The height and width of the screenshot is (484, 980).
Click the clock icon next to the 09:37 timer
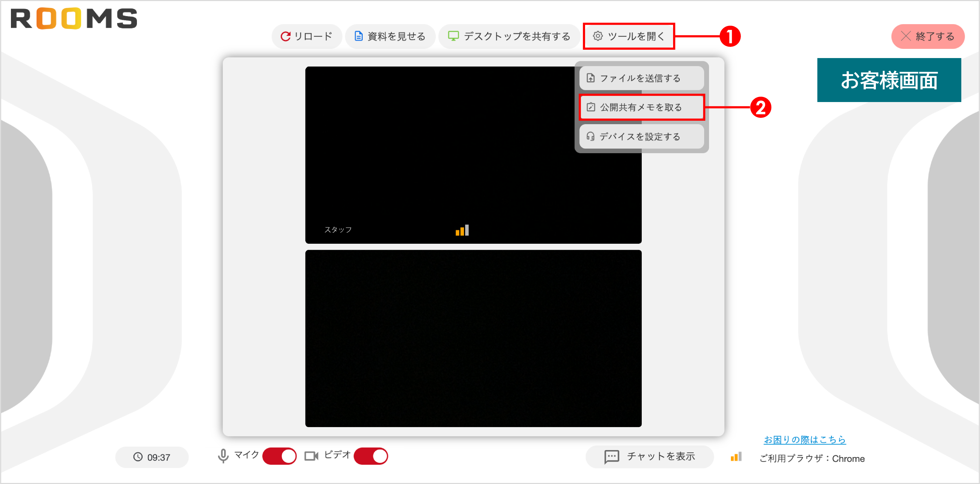[x=138, y=457]
